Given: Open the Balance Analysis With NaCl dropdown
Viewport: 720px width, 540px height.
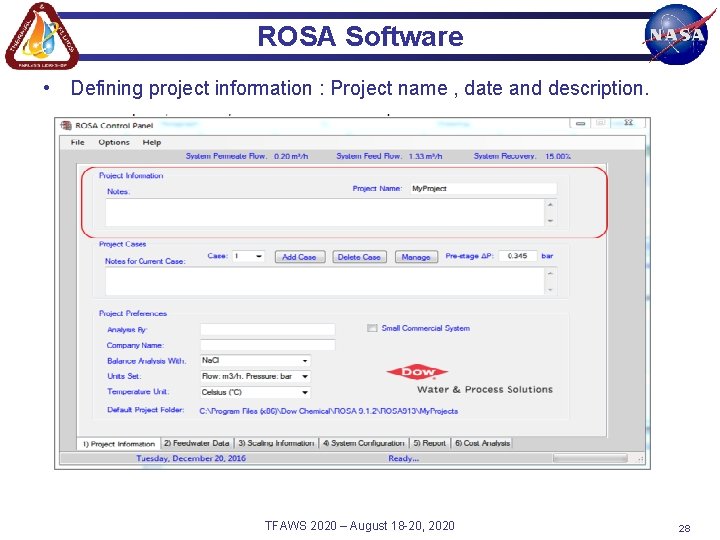Looking at the screenshot, I should 255,361.
